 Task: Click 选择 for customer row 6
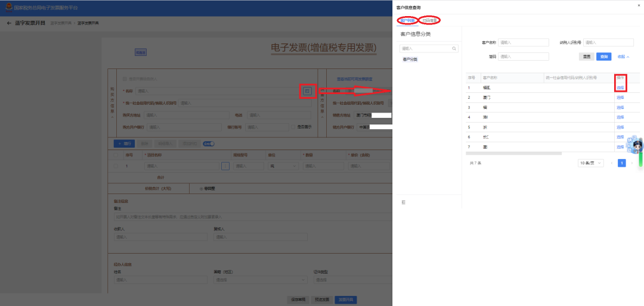coord(620,137)
